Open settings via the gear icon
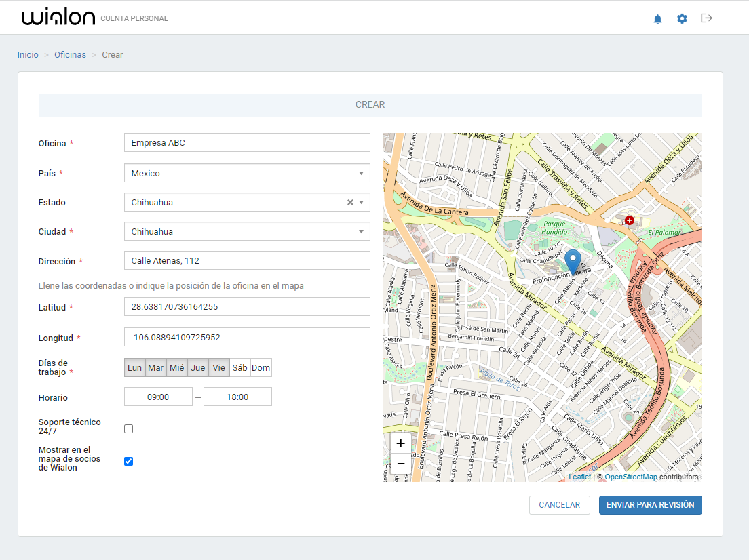Screen dimensions: 749x560 (x=682, y=19)
